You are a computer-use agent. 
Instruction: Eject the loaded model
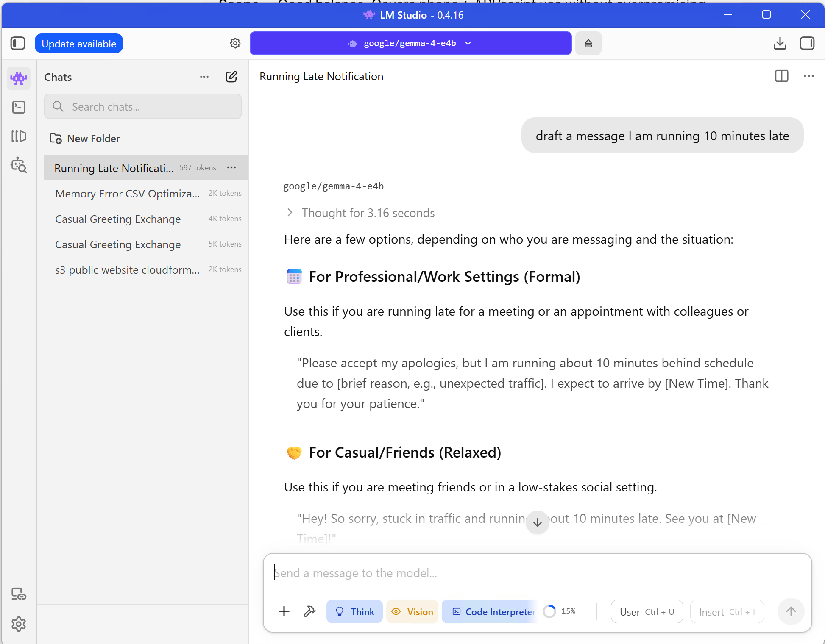588,43
